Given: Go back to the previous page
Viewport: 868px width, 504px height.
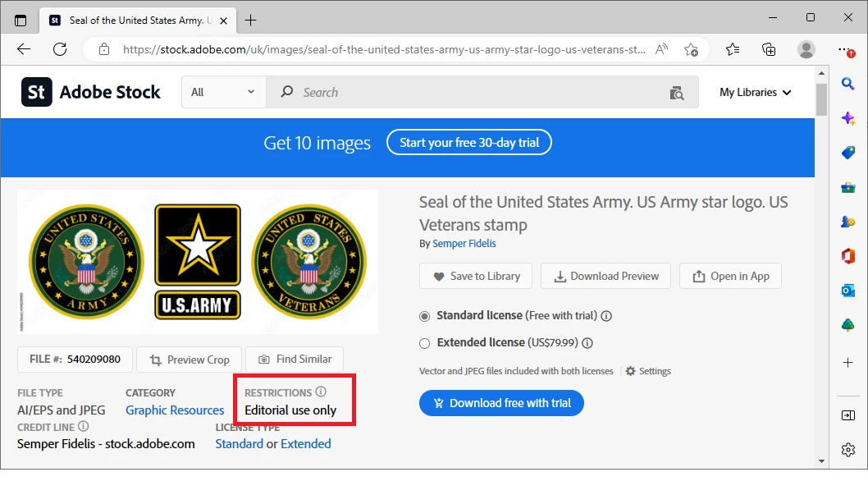Looking at the screenshot, I should 24,49.
